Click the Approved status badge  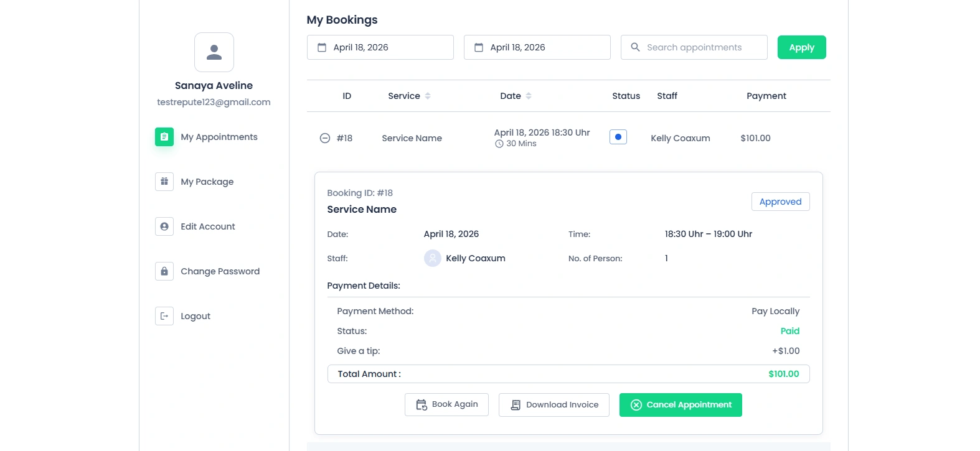pos(781,202)
